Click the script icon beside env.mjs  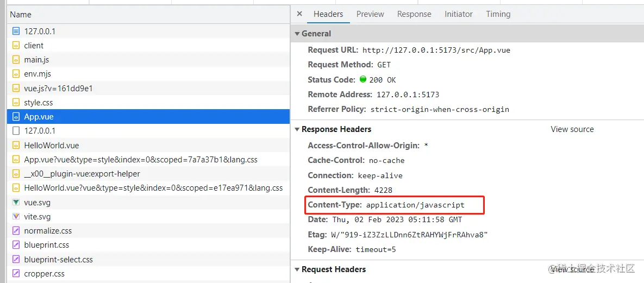point(16,74)
